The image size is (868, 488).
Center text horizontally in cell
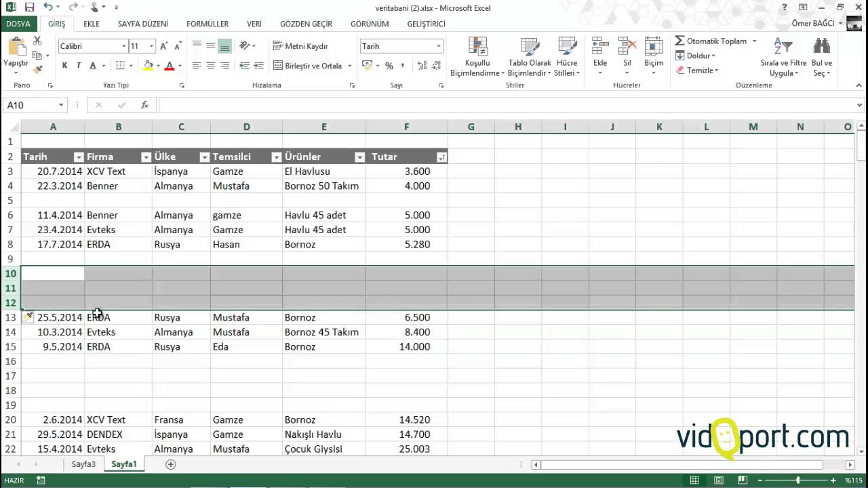pos(211,66)
